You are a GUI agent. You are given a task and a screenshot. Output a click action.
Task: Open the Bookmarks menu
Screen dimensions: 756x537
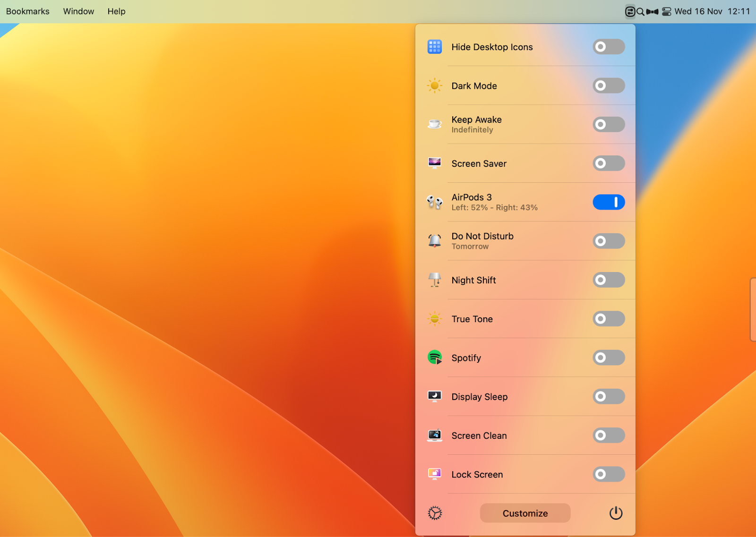27,11
